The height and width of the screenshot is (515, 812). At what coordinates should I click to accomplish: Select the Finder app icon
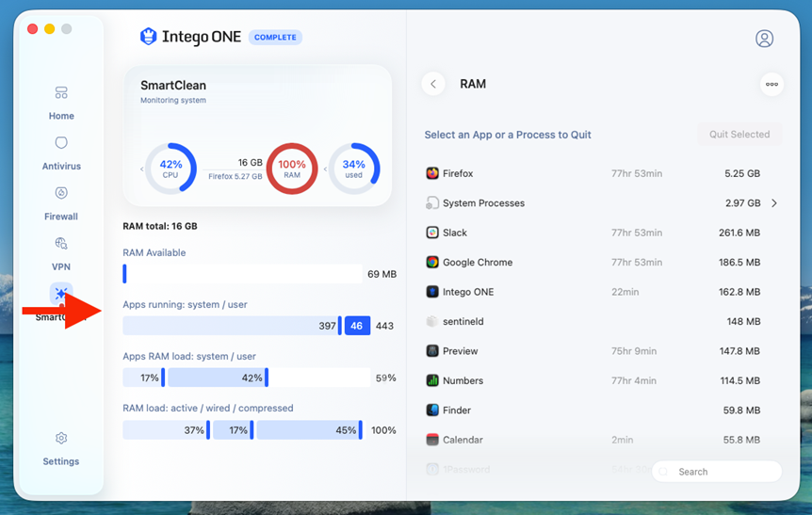point(431,410)
